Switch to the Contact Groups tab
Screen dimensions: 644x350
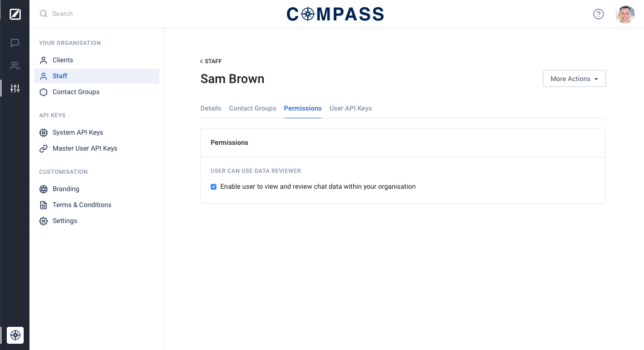252,108
